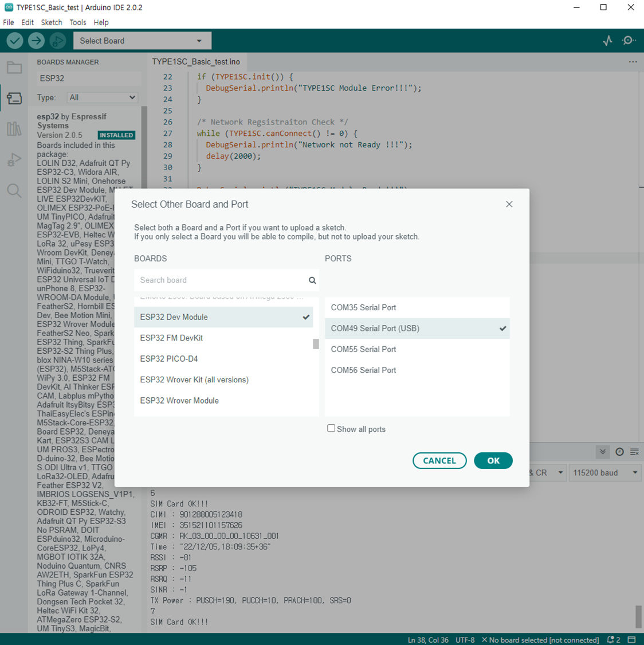Toggle bottom panel icon in status bar

(631, 640)
